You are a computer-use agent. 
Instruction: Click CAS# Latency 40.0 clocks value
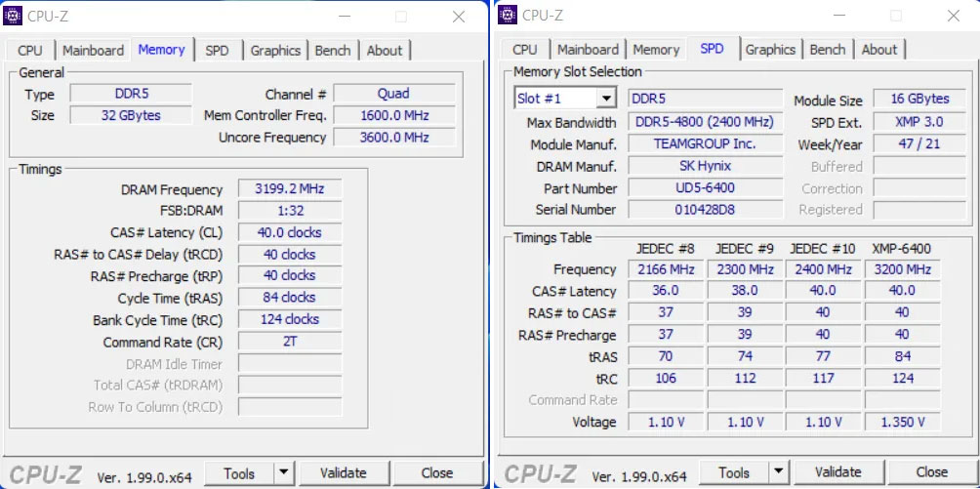[x=290, y=232]
